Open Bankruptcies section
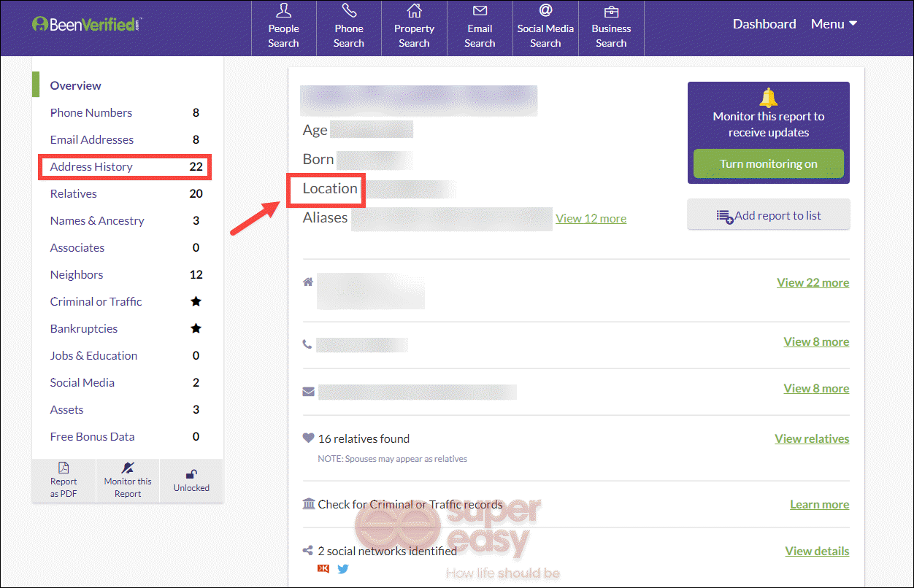The width and height of the screenshot is (914, 588). pos(84,328)
